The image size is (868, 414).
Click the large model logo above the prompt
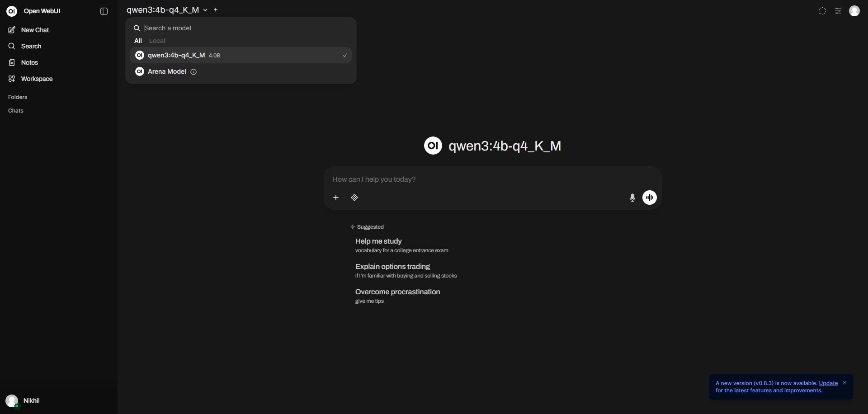[433, 146]
